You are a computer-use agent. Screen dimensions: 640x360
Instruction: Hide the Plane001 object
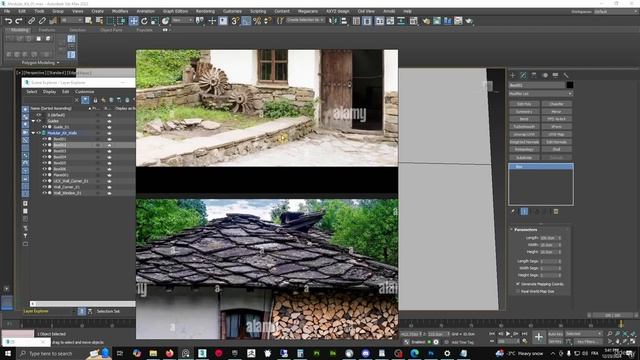[x=44, y=175]
